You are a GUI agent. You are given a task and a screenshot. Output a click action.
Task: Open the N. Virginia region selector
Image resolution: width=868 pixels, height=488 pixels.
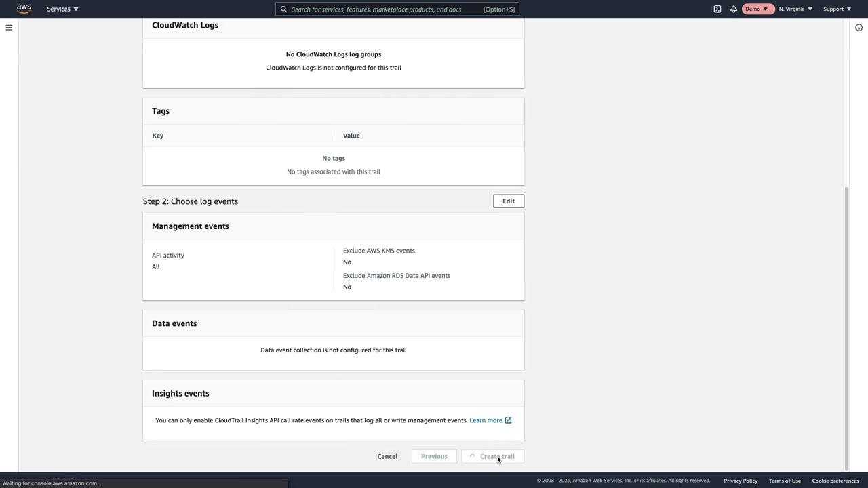(795, 9)
